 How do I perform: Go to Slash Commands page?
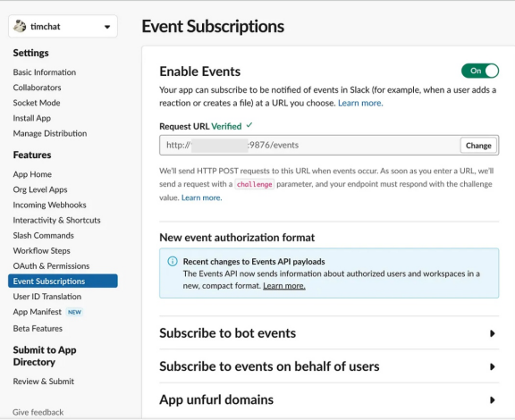point(43,235)
